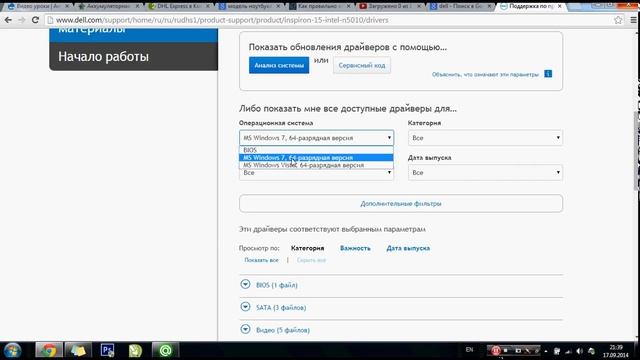Stop the screen recording in tray toolbar

pos(506,351)
